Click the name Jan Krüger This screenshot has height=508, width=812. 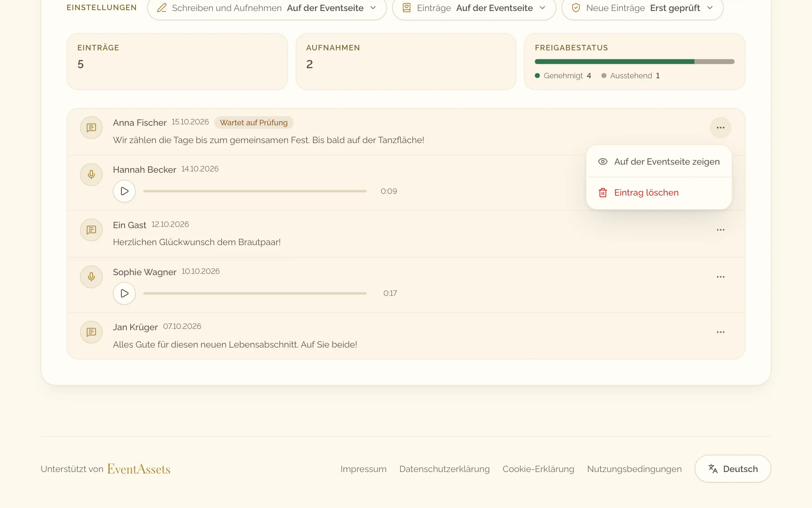point(135,327)
